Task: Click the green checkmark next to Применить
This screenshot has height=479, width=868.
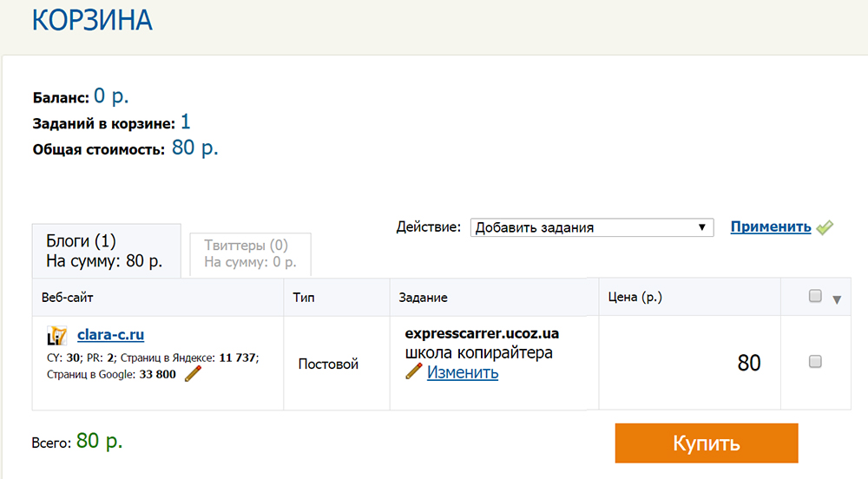Action: tap(825, 227)
